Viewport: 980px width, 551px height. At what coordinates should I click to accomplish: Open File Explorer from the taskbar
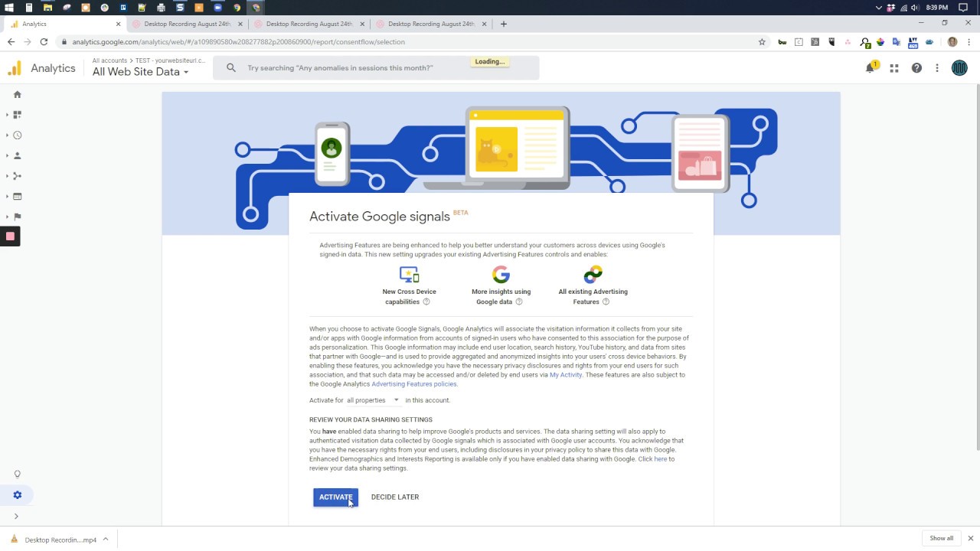coord(47,7)
